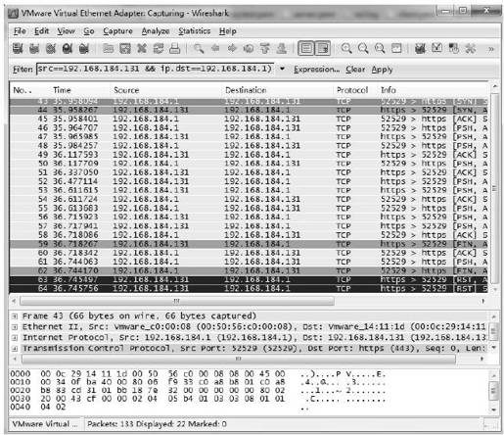Stop the running capture
Image resolution: width=504 pixels, height=435 pixels.
point(68,49)
